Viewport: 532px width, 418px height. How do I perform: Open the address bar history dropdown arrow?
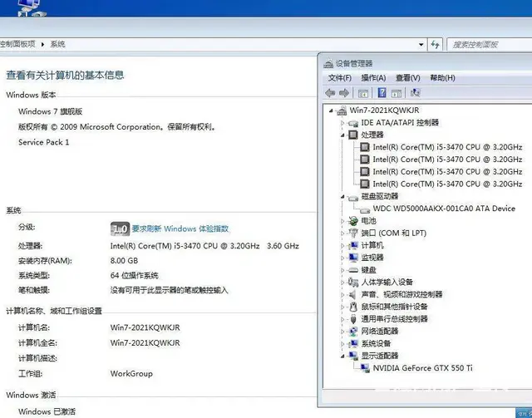pos(421,44)
